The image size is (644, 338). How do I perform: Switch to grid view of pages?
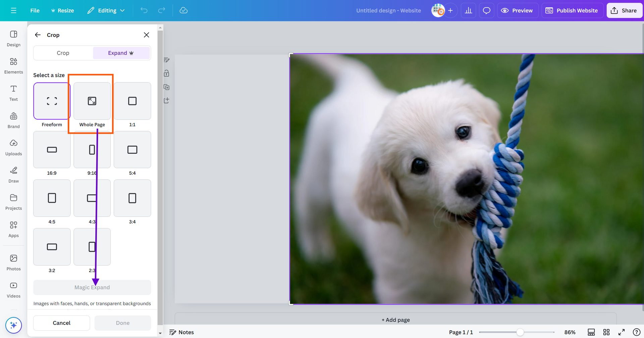pos(606,332)
